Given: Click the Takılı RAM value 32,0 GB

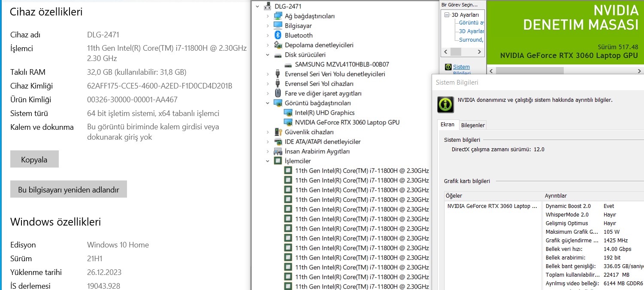Looking at the screenshot, I should (137, 72).
